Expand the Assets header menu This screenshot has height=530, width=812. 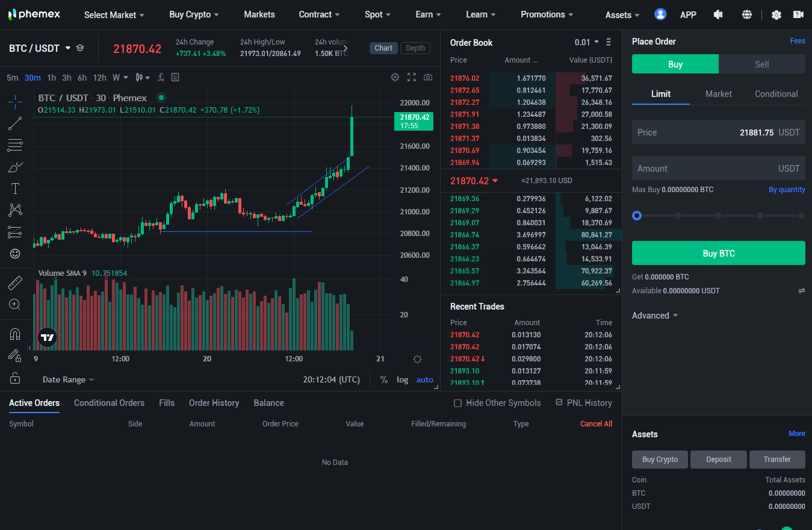click(x=622, y=15)
